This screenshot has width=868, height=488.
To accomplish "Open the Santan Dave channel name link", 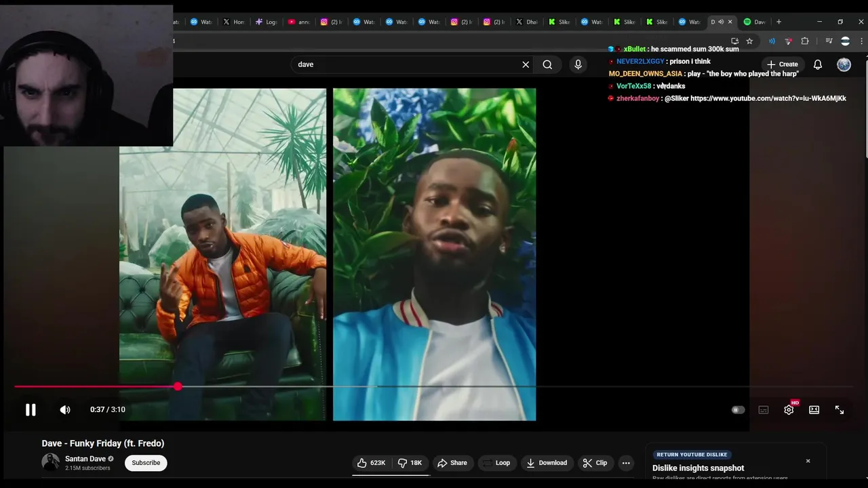I will click(x=85, y=459).
